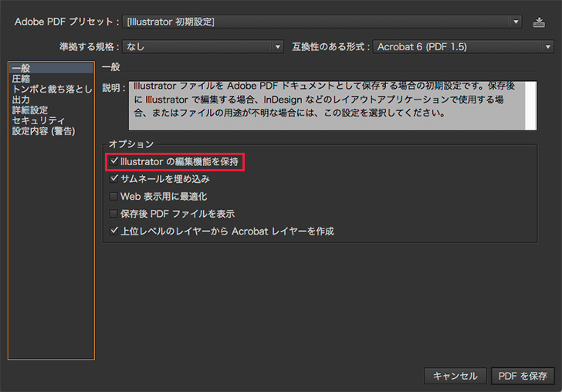Click the save preset icon

[539, 22]
